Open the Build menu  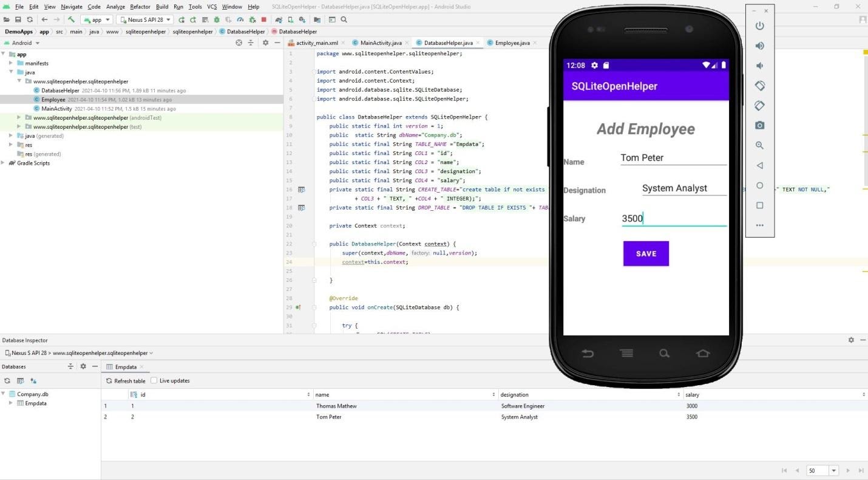coord(162,7)
